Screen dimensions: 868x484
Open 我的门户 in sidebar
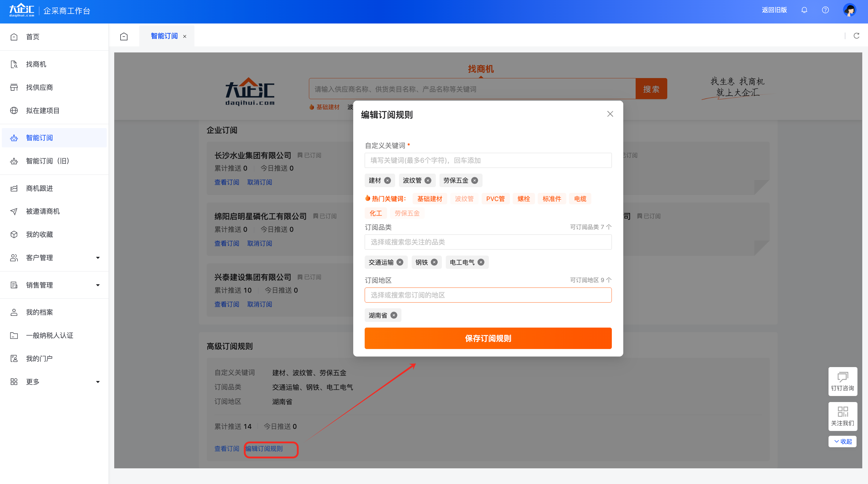click(x=54, y=359)
